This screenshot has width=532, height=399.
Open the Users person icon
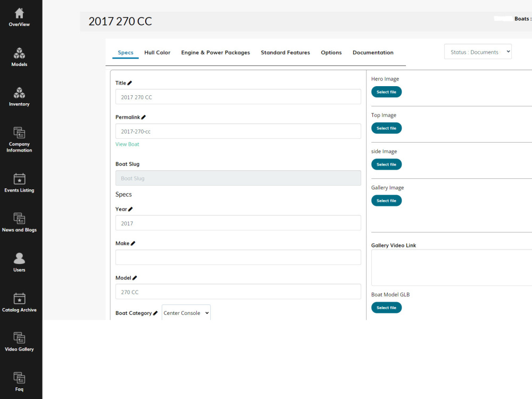coord(19,259)
